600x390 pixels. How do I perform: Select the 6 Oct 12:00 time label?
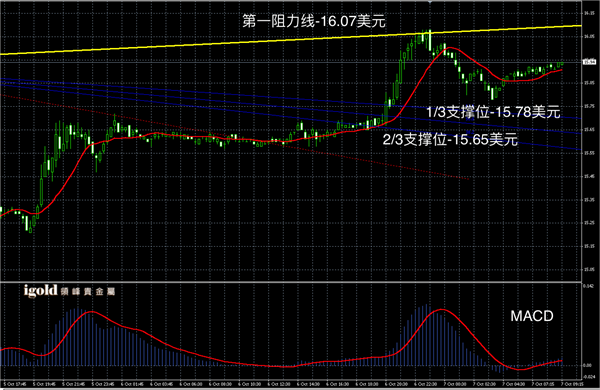pos(278,384)
